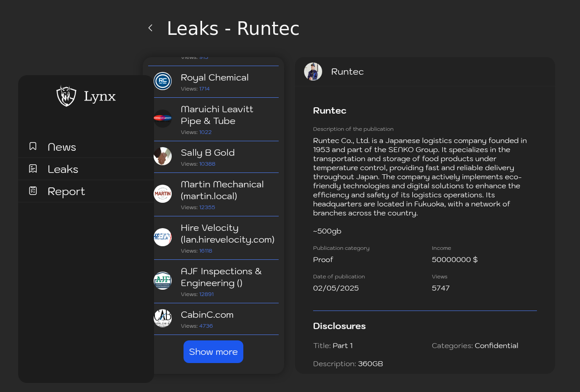
Task: Open Hire Velocity (lan.hirevelocity.com) entry
Action: [213, 238]
